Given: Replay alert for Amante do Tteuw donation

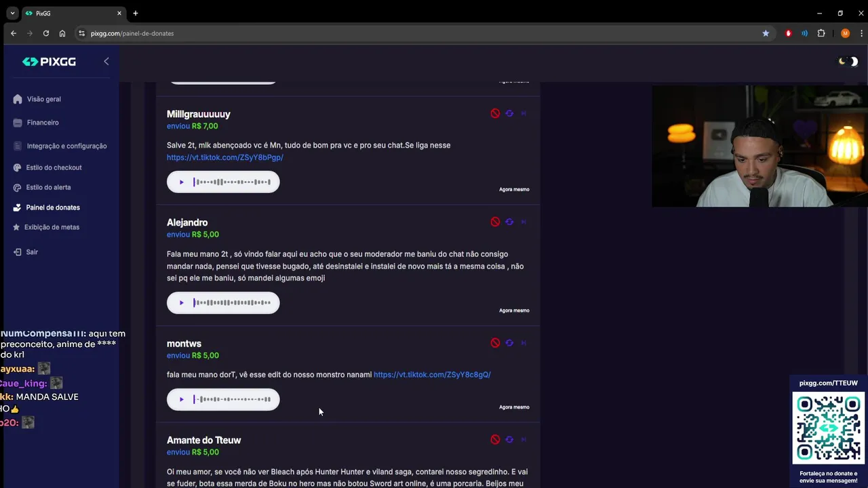Looking at the screenshot, I should (509, 439).
